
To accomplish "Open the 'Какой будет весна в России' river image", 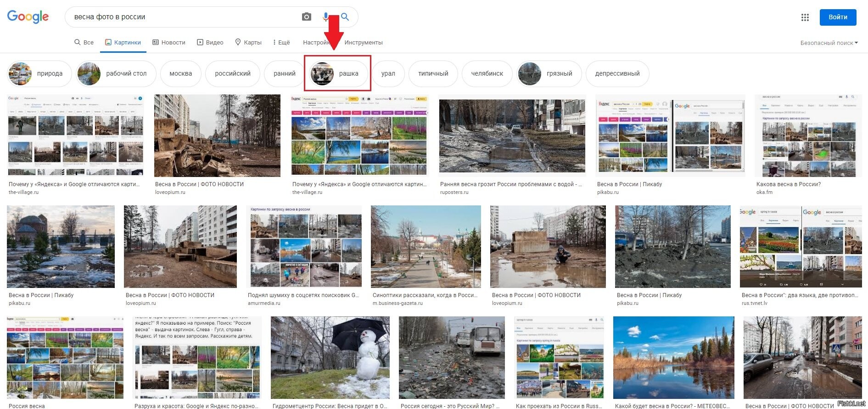I will point(673,358).
